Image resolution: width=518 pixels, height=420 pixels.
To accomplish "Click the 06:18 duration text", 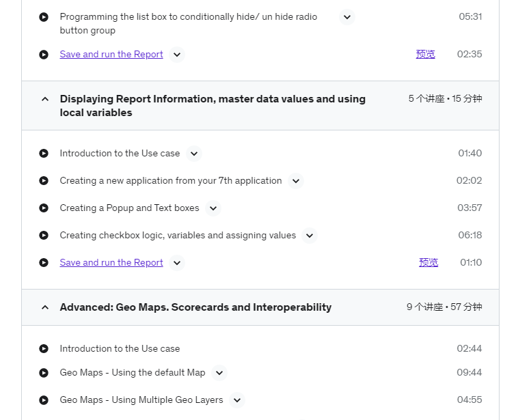I will click(x=470, y=235).
